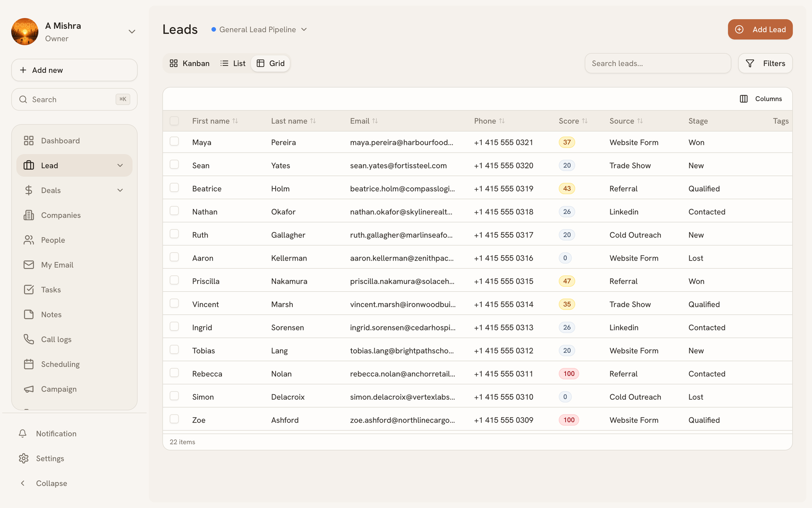Select the Grid view tab

pos(271,63)
